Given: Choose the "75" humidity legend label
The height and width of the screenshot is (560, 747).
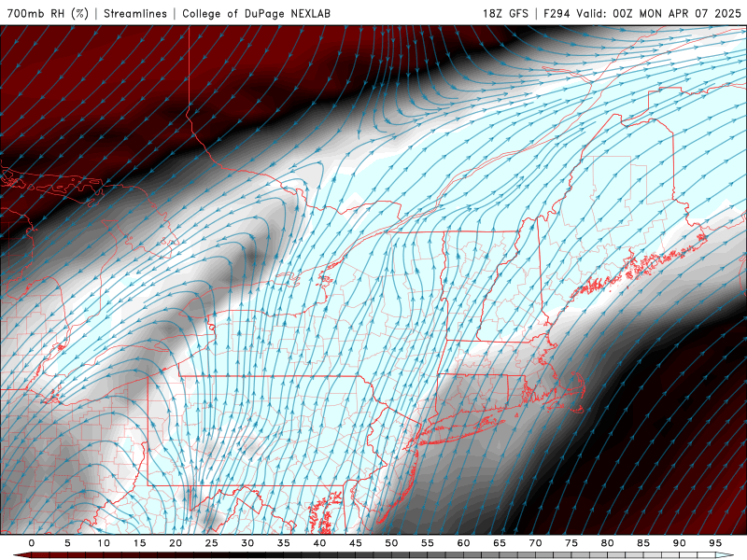Looking at the screenshot, I should [571, 543].
